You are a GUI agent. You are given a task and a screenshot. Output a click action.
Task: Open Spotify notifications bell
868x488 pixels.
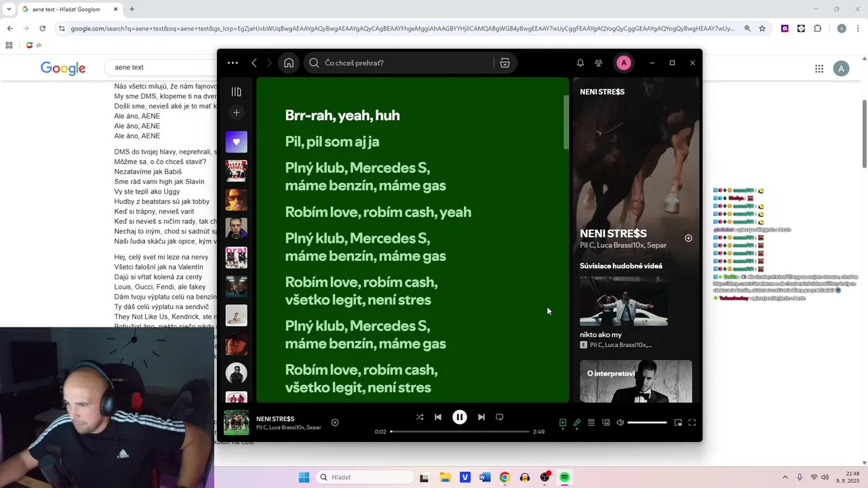580,63
